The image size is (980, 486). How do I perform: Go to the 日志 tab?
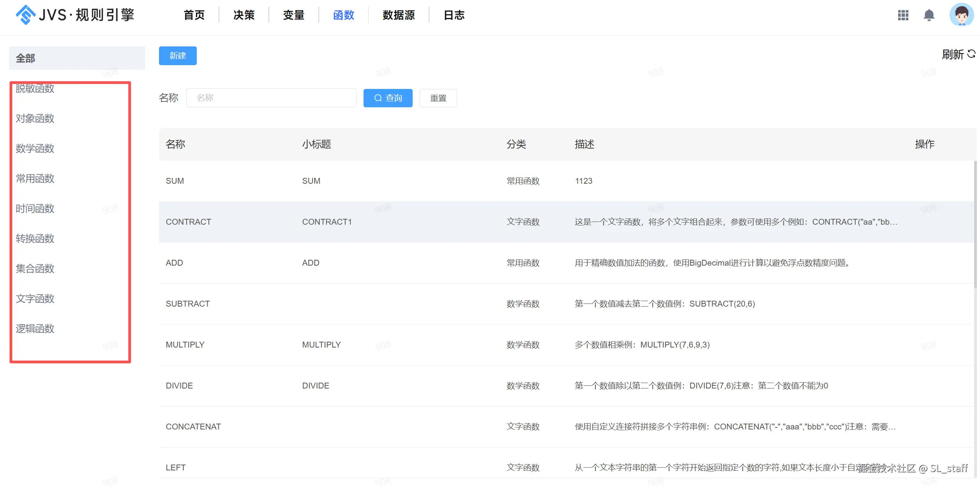point(454,15)
